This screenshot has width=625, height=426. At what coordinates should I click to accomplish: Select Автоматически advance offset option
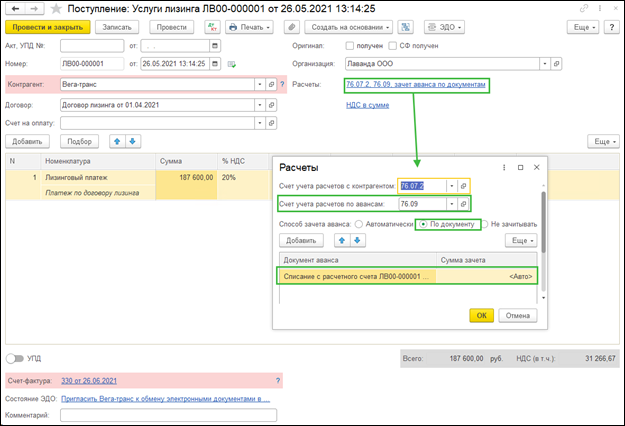point(359,224)
